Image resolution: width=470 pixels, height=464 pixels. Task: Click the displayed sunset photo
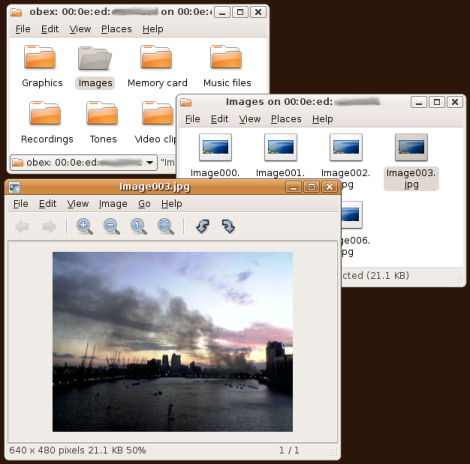(x=173, y=342)
